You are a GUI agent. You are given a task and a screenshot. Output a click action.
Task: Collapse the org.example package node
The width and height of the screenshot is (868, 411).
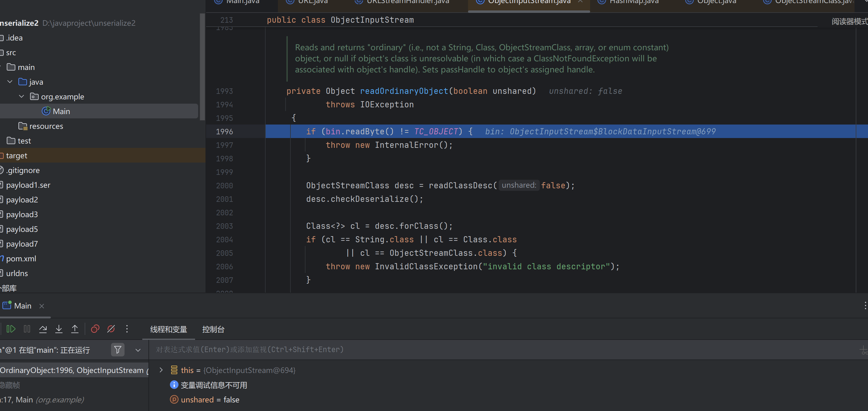point(21,96)
